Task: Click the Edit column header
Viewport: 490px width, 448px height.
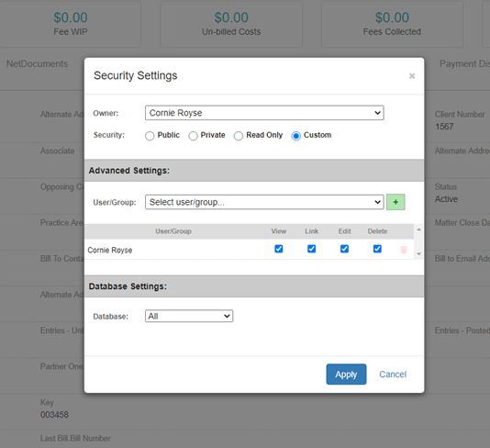Action: [x=344, y=231]
